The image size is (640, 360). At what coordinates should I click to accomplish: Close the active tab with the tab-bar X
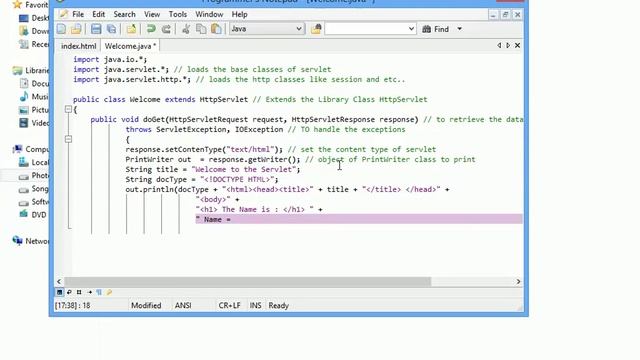click(x=518, y=45)
